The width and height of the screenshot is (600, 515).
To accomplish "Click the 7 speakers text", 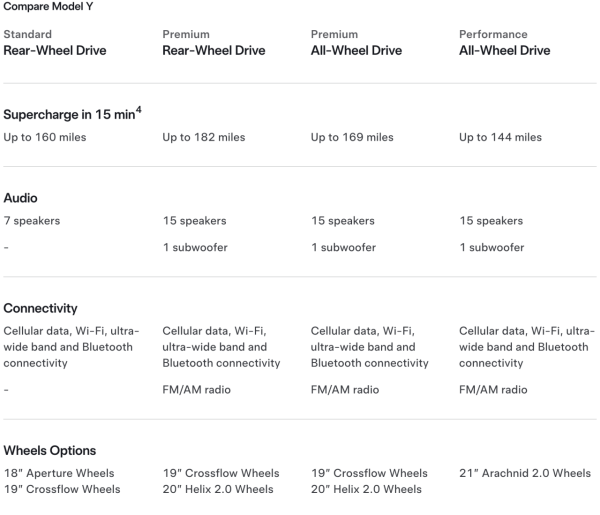I will [32, 221].
